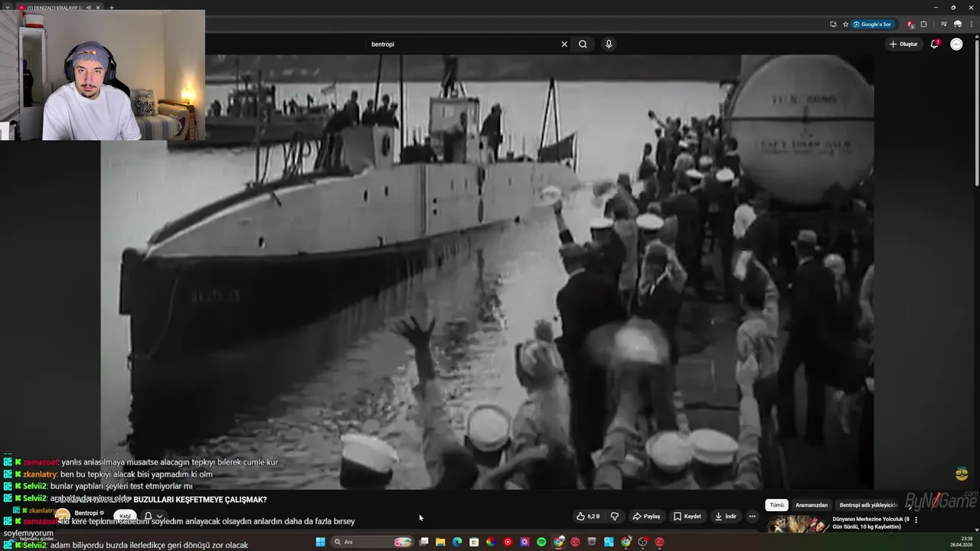This screenshot has height=551, width=980.
Task: Open the Chrome extensions puzzle icon
Action: pyautogui.click(x=923, y=24)
